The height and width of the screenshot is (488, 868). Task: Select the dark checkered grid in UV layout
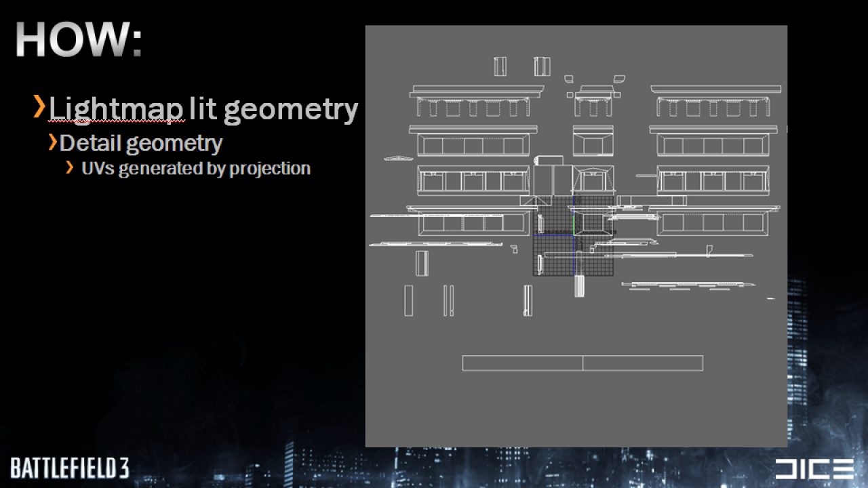(x=573, y=236)
